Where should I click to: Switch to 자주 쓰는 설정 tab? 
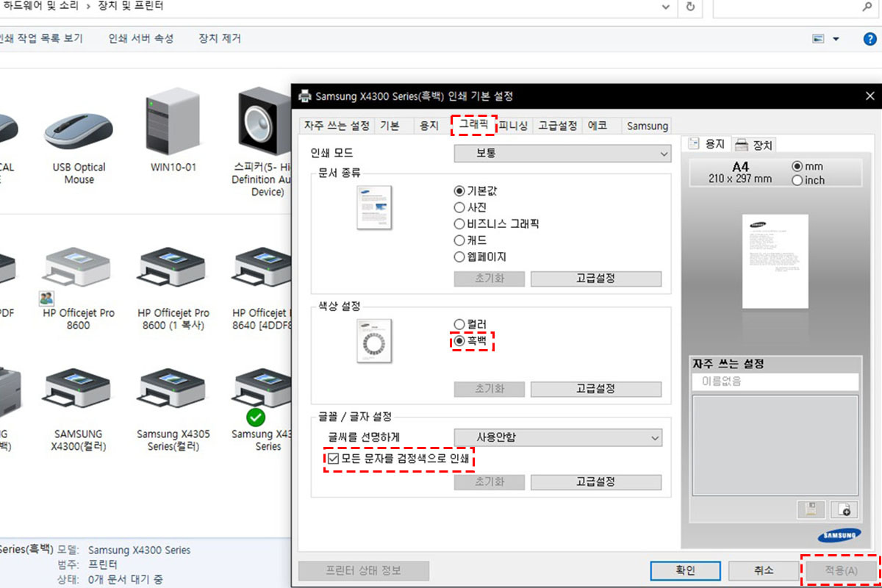point(337,126)
